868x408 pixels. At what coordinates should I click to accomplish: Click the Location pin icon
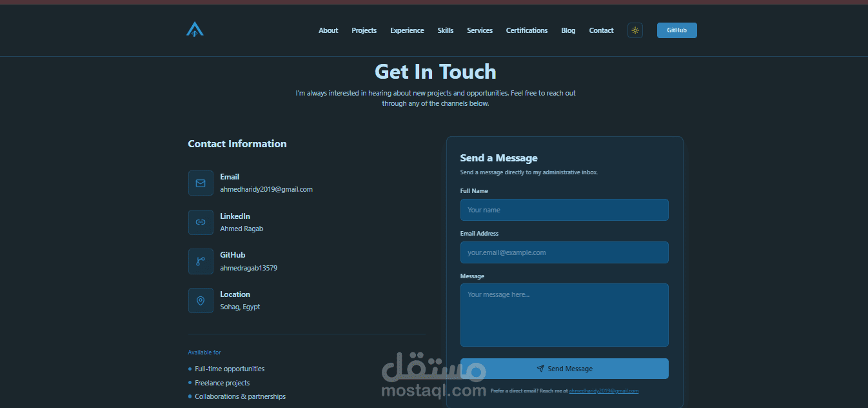(201, 301)
